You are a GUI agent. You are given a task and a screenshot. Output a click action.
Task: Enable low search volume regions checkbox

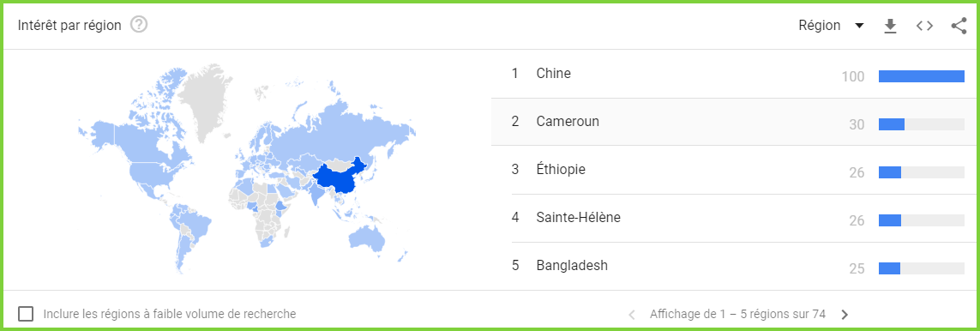point(27,314)
